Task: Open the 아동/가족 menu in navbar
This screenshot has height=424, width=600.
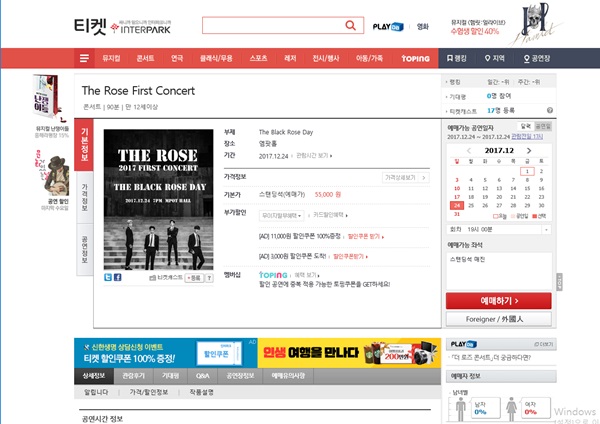Action: pyautogui.click(x=369, y=58)
